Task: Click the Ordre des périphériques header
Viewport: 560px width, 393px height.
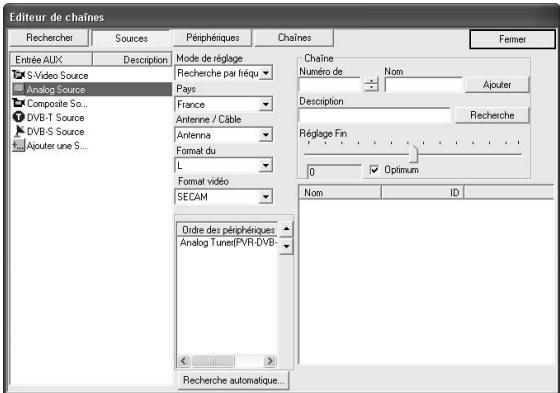Action: [228, 230]
